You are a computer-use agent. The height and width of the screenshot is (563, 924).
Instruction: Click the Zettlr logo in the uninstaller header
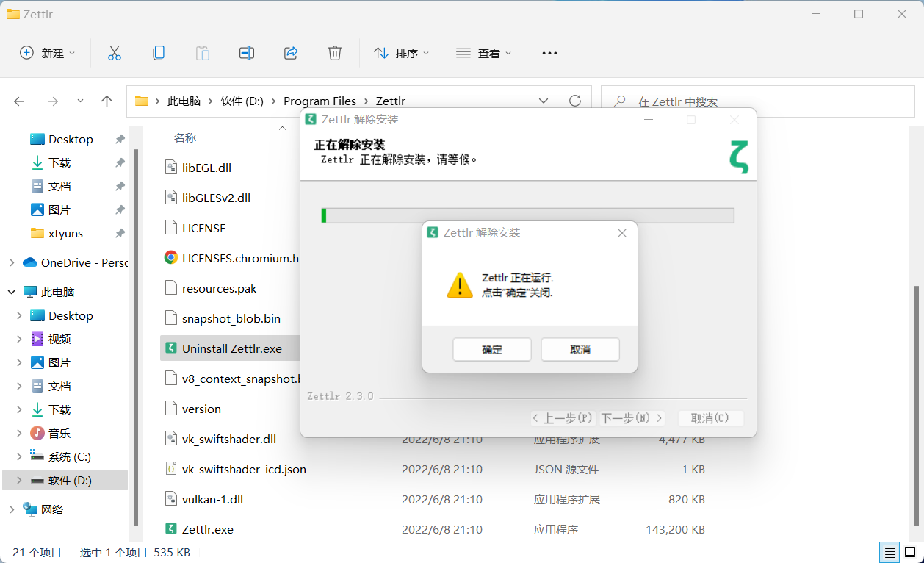738,157
